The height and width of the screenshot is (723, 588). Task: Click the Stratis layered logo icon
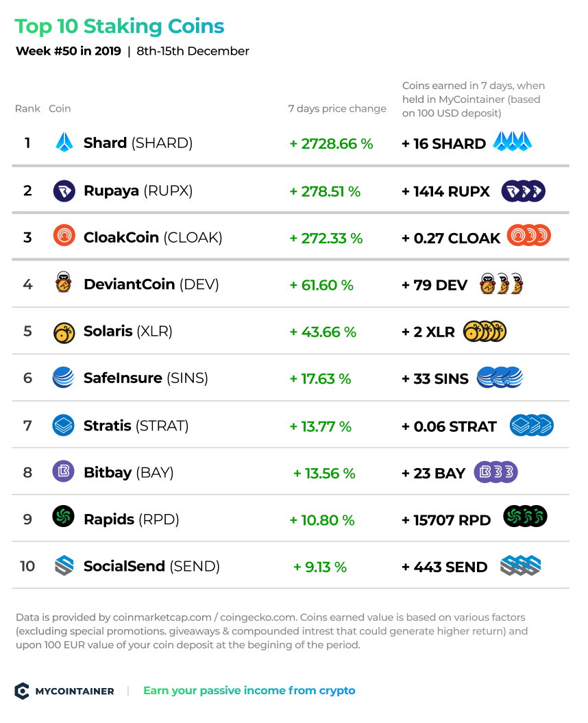63,425
